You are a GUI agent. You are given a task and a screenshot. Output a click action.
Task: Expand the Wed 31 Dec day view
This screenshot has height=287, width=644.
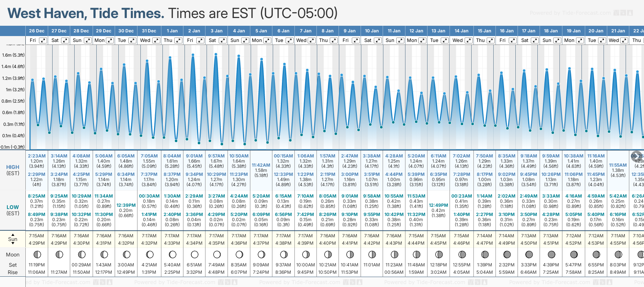156,40
